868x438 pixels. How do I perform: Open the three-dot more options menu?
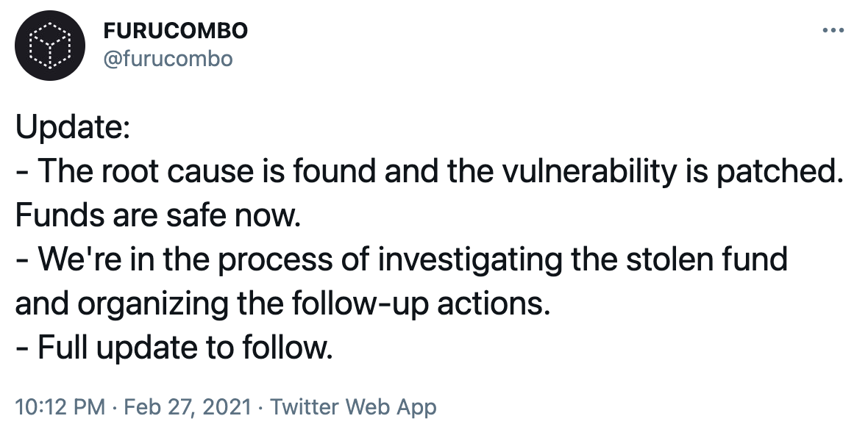832,31
